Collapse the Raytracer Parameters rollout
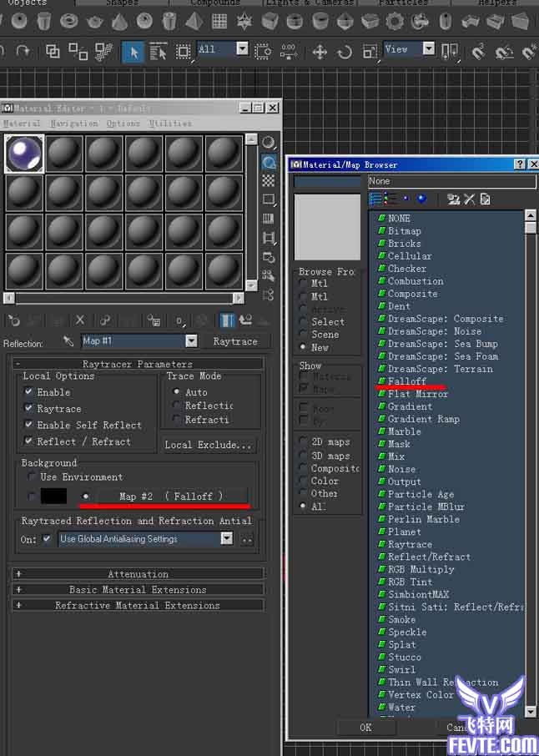This screenshot has width=539, height=756. [x=138, y=364]
